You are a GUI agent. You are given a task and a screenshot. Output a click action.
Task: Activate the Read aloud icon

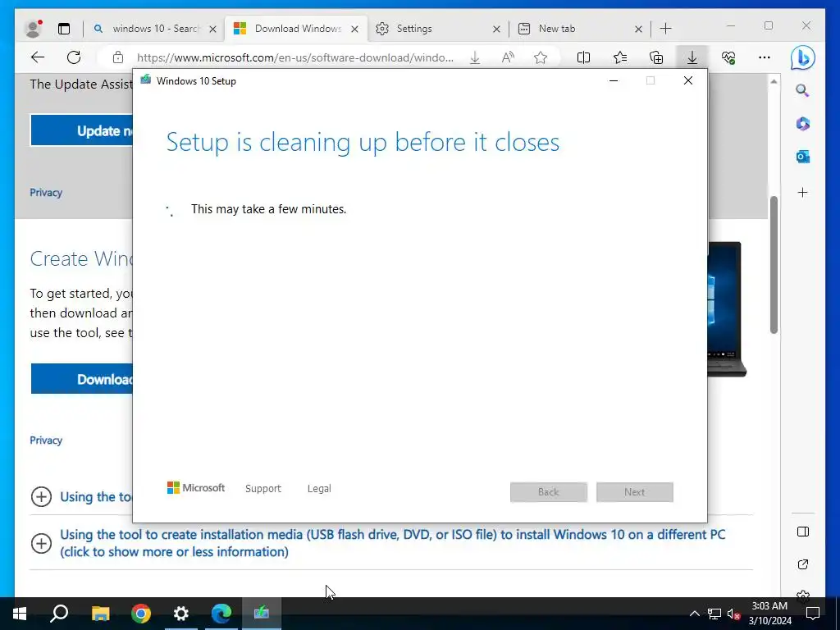coord(508,57)
